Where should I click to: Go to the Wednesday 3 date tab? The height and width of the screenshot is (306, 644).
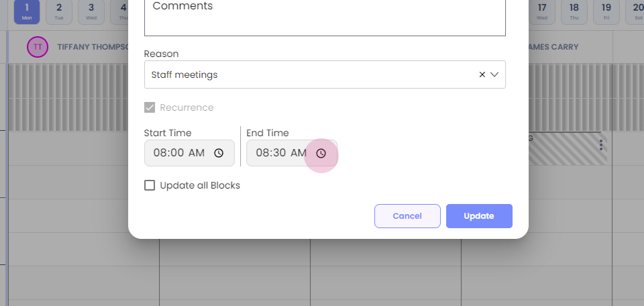[91, 11]
